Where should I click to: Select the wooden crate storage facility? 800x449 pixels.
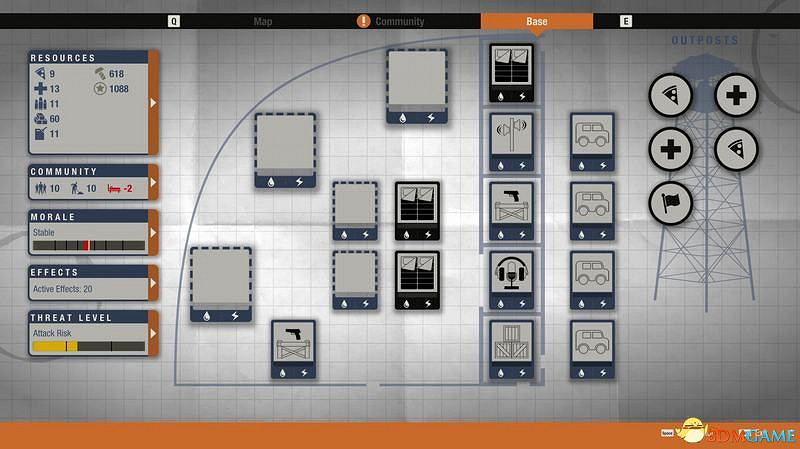pyautogui.click(x=511, y=343)
